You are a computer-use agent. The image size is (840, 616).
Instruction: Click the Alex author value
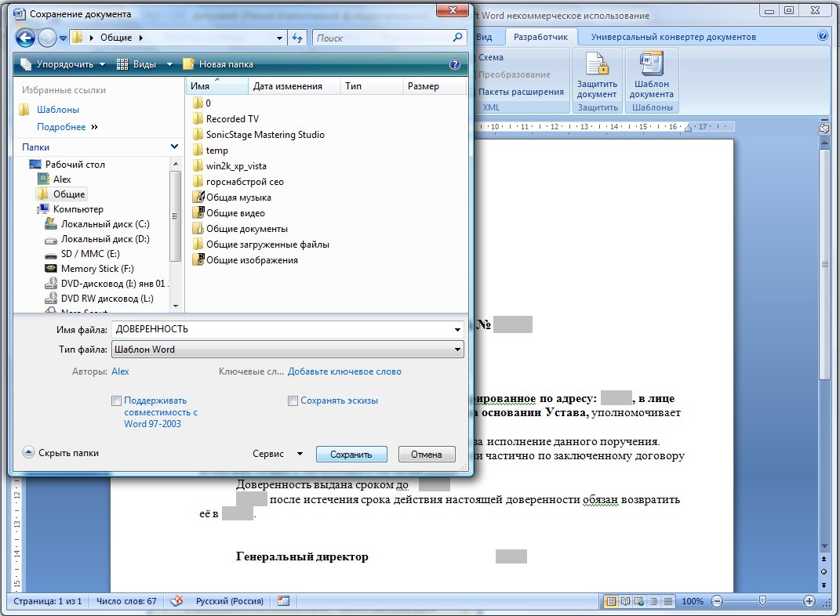point(120,371)
